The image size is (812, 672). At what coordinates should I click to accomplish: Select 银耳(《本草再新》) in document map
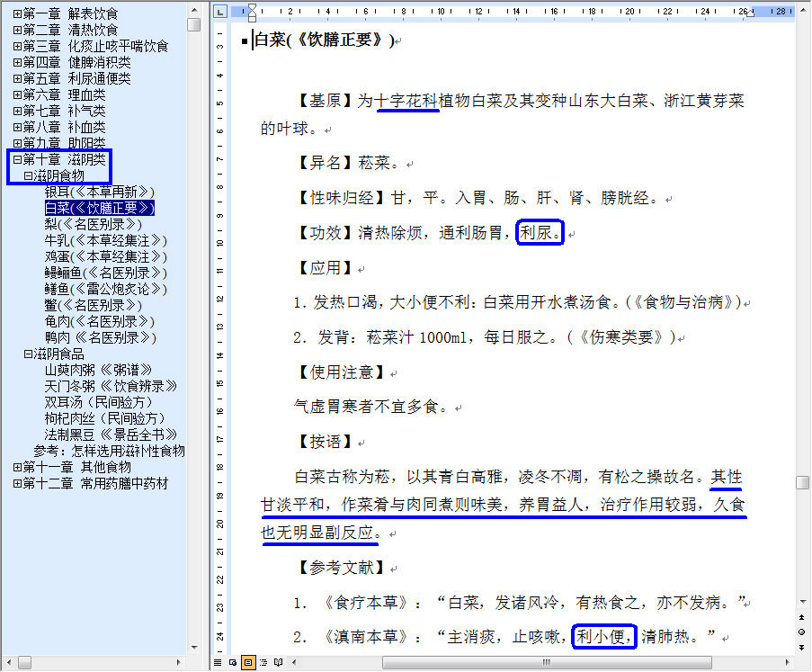(x=99, y=193)
